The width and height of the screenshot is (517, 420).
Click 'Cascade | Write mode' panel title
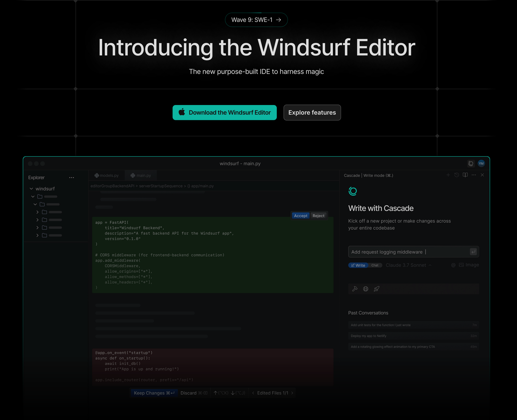click(368, 175)
